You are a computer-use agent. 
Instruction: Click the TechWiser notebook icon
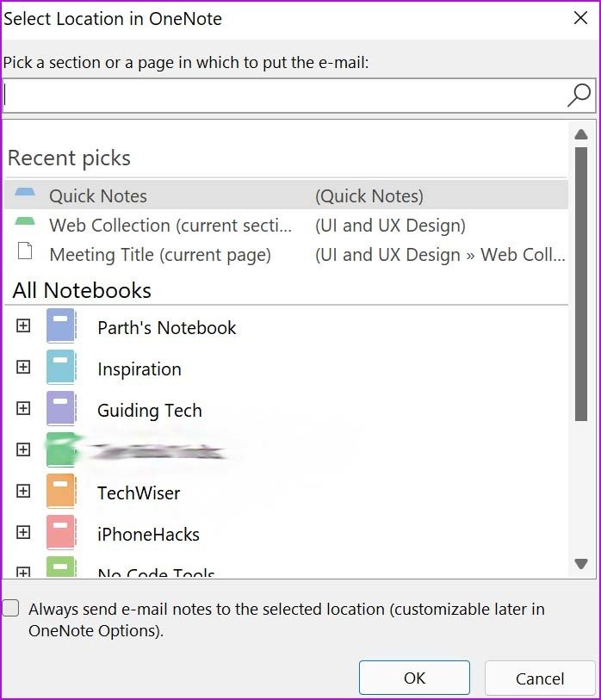point(61,492)
